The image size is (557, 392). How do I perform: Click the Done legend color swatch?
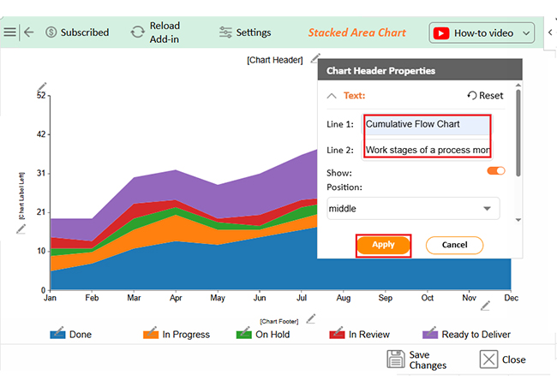click(x=57, y=334)
